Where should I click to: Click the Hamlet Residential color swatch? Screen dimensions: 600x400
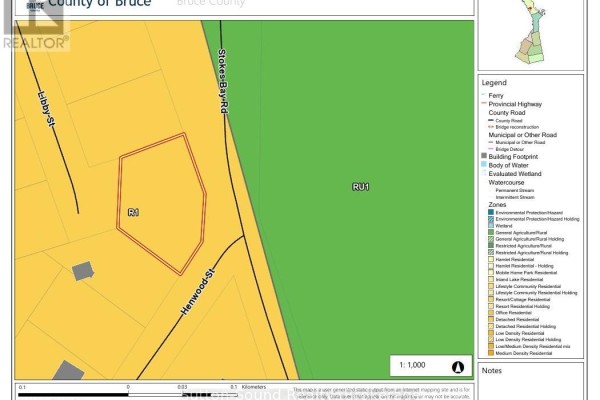491,259
